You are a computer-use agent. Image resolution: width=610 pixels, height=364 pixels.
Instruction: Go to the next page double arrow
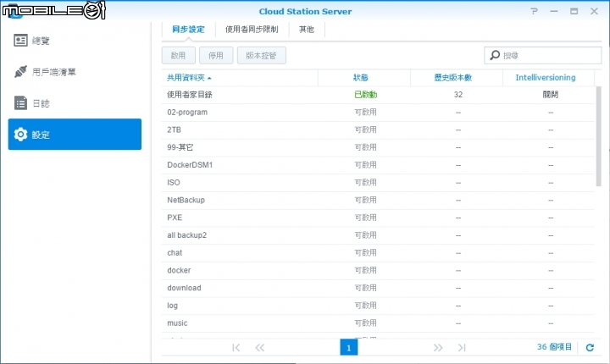438,347
